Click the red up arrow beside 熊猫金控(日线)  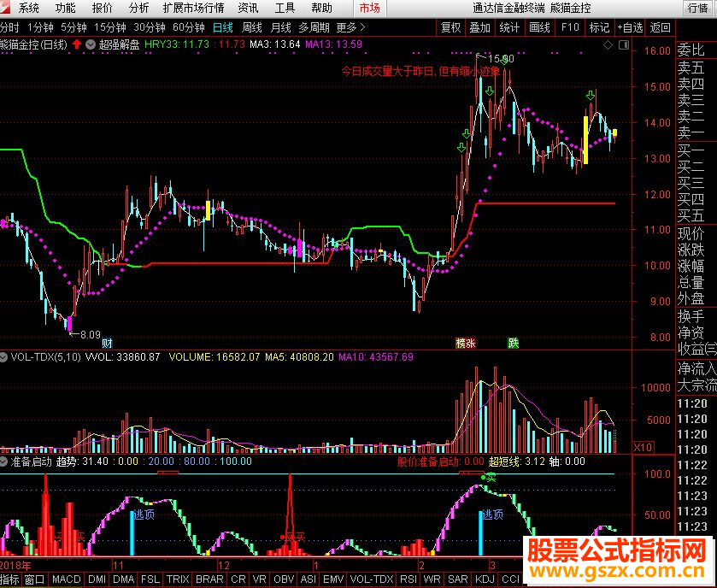pos(77,44)
